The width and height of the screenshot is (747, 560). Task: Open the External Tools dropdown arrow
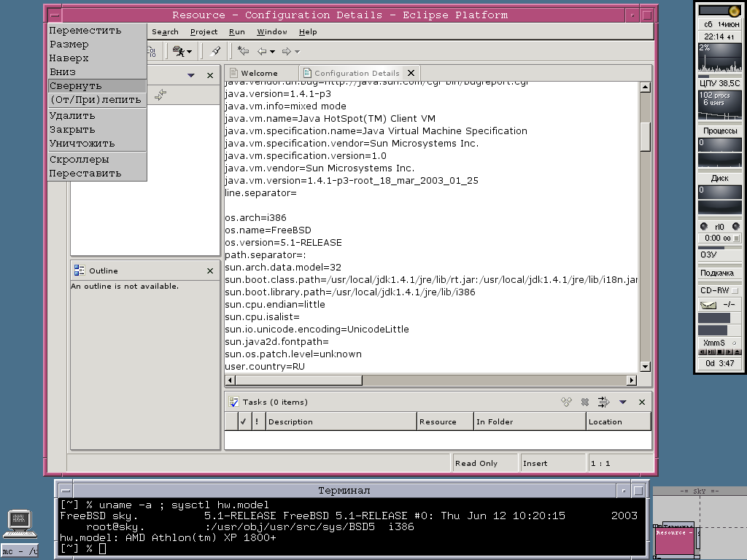(x=189, y=52)
